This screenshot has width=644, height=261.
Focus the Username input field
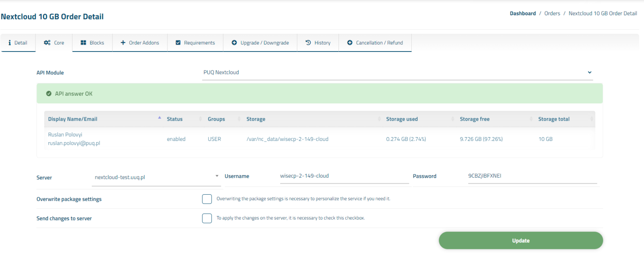(345, 176)
